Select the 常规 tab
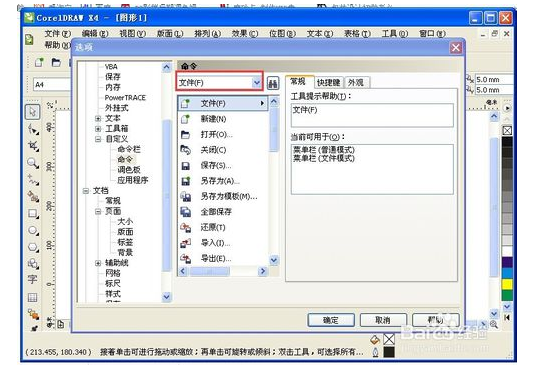 tap(298, 82)
